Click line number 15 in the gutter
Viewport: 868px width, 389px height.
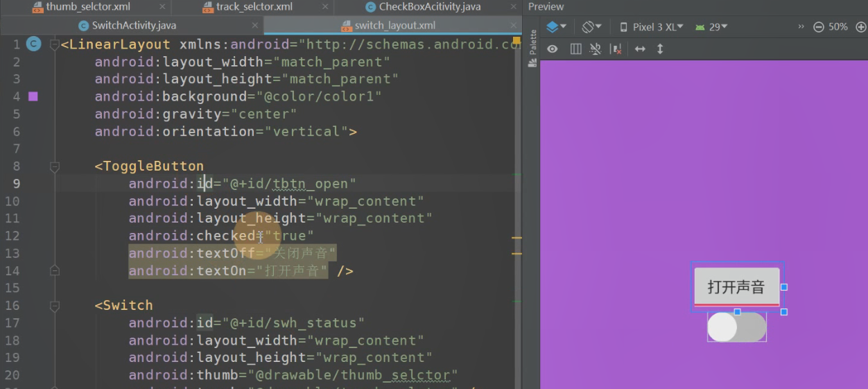12,288
